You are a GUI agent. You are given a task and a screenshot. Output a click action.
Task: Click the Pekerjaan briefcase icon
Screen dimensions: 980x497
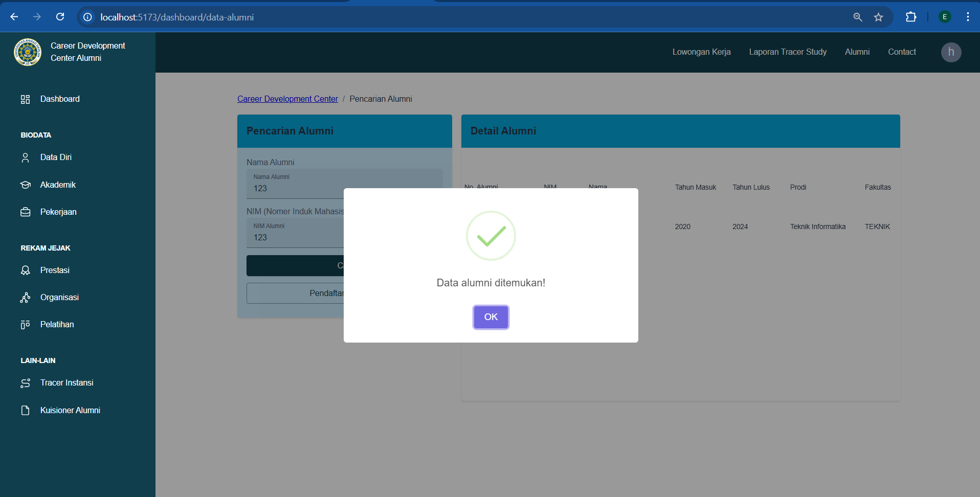pyautogui.click(x=25, y=212)
